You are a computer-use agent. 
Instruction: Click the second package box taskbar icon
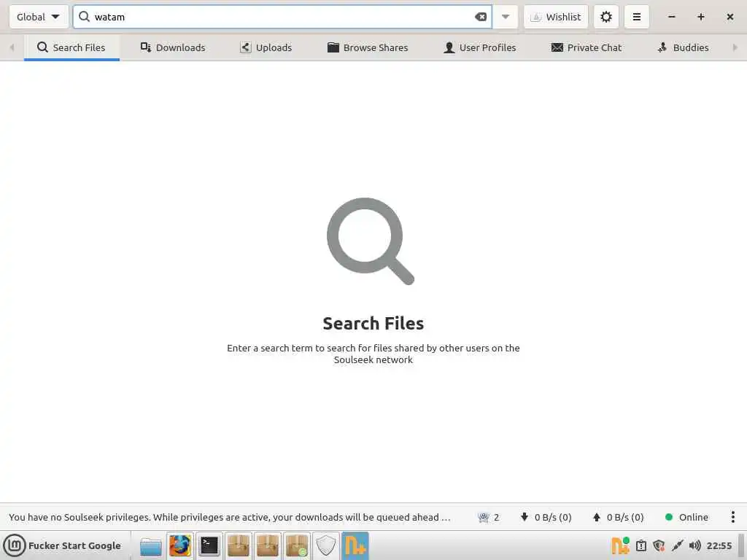267,545
